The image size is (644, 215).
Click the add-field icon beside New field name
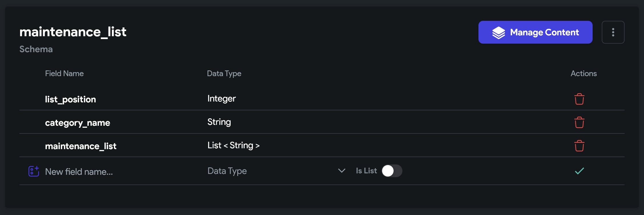34,171
